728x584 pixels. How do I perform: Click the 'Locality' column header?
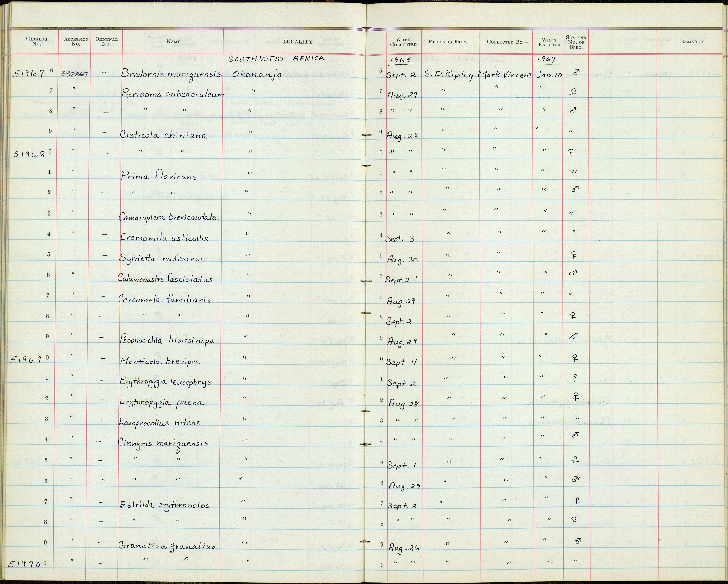point(298,42)
